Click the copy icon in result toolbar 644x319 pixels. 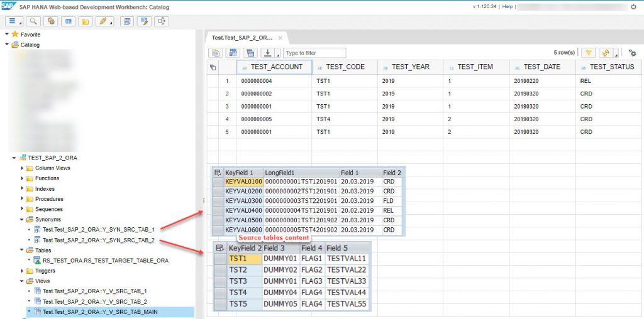click(216, 53)
